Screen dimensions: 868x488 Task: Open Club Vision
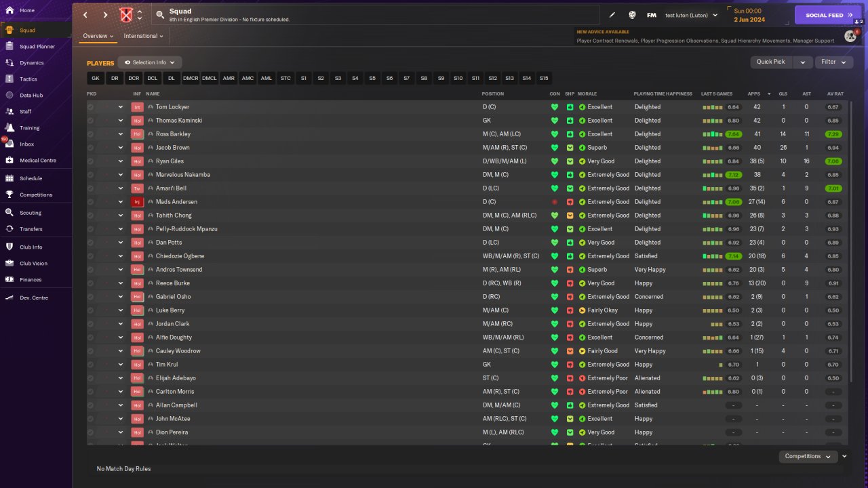click(35, 263)
